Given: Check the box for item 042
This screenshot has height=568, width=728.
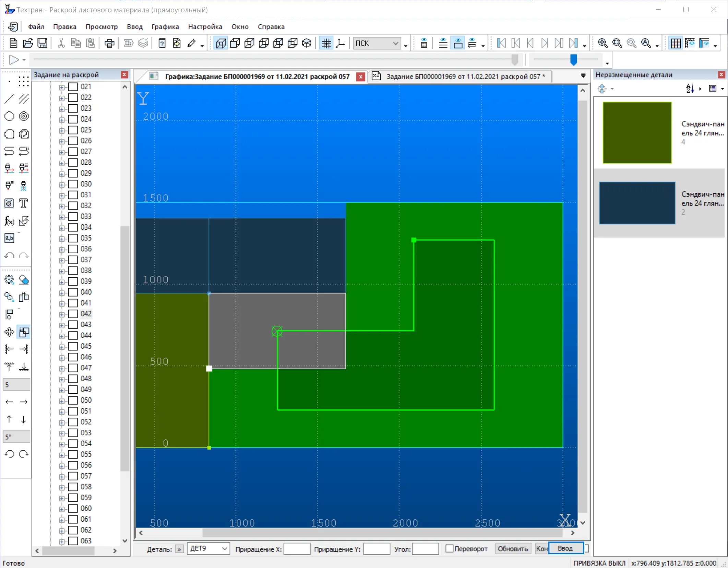Looking at the screenshot, I should click(x=73, y=314).
